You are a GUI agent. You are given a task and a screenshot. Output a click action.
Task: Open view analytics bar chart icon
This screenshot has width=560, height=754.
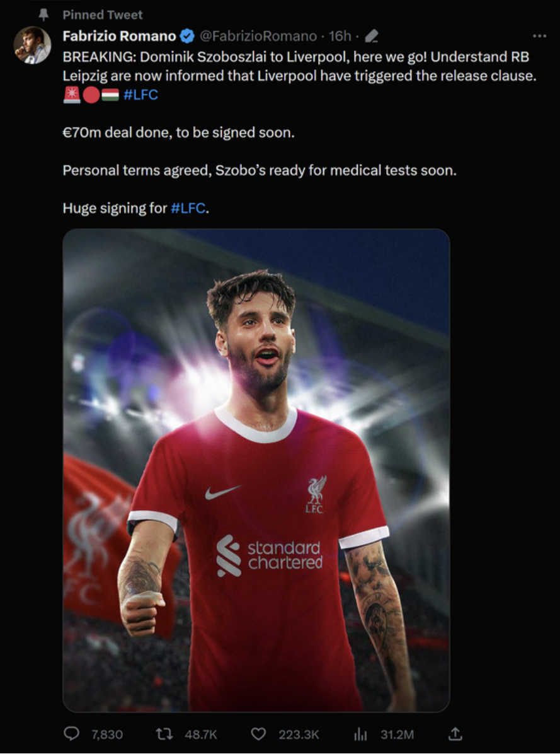click(360, 734)
